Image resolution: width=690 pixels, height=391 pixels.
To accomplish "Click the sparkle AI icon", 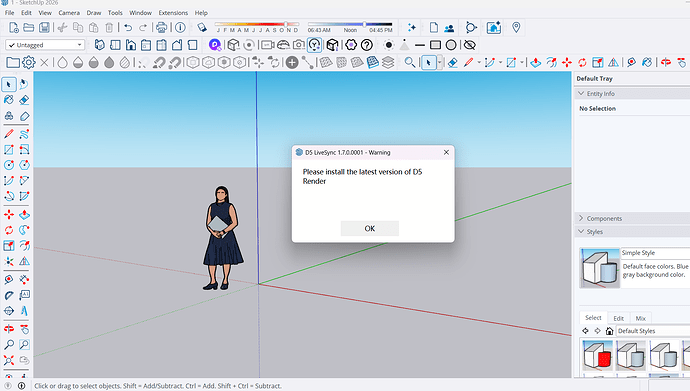I will 411,28.
